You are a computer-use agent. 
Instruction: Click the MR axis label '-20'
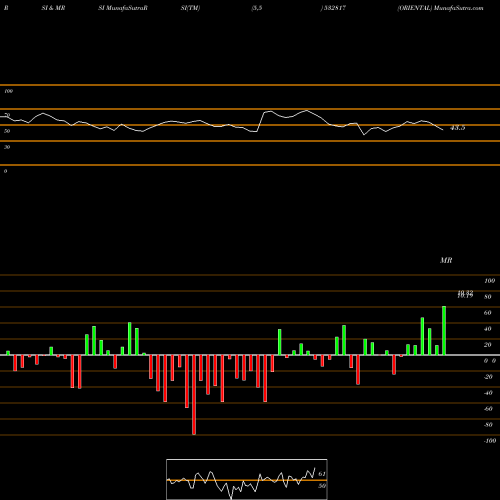coord(488,377)
